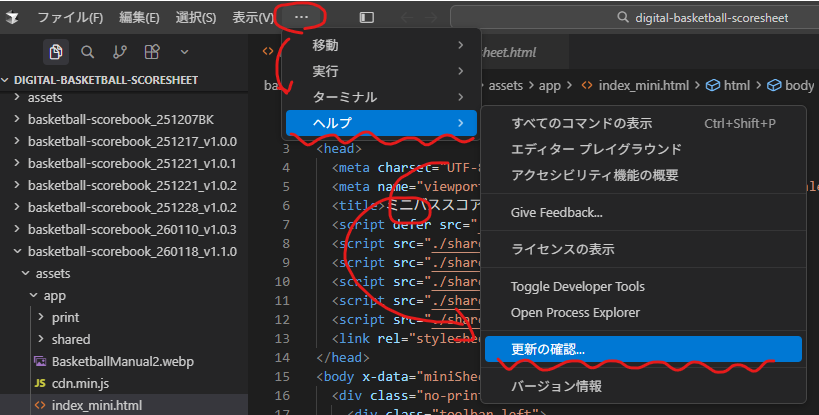The height and width of the screenshot is (415, 819).
Task: Collapse the DIGITAL-BASKETBALL-SCORESHEET root section
Action: click(124, 80)
